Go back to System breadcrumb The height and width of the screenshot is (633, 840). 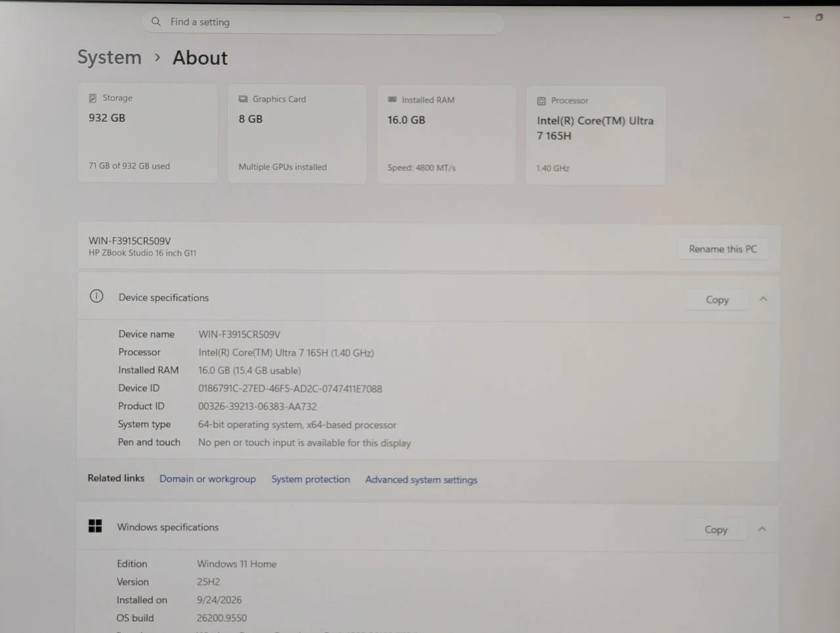click(x=110, y=57)
